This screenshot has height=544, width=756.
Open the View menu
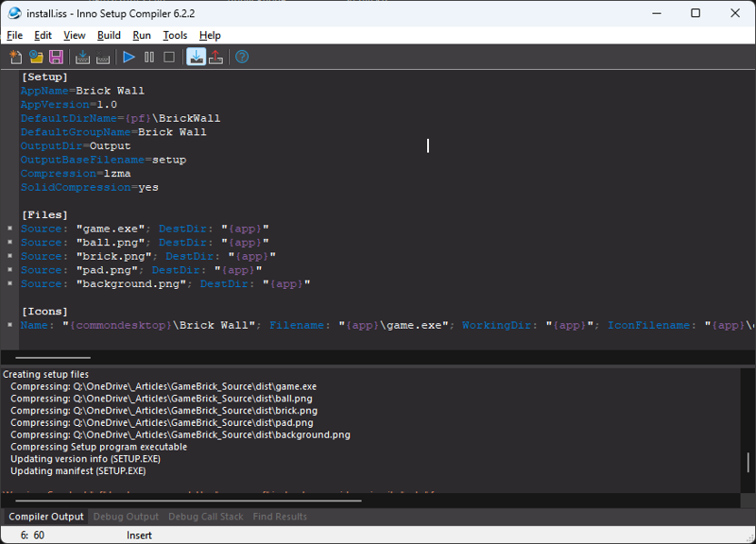75,35
